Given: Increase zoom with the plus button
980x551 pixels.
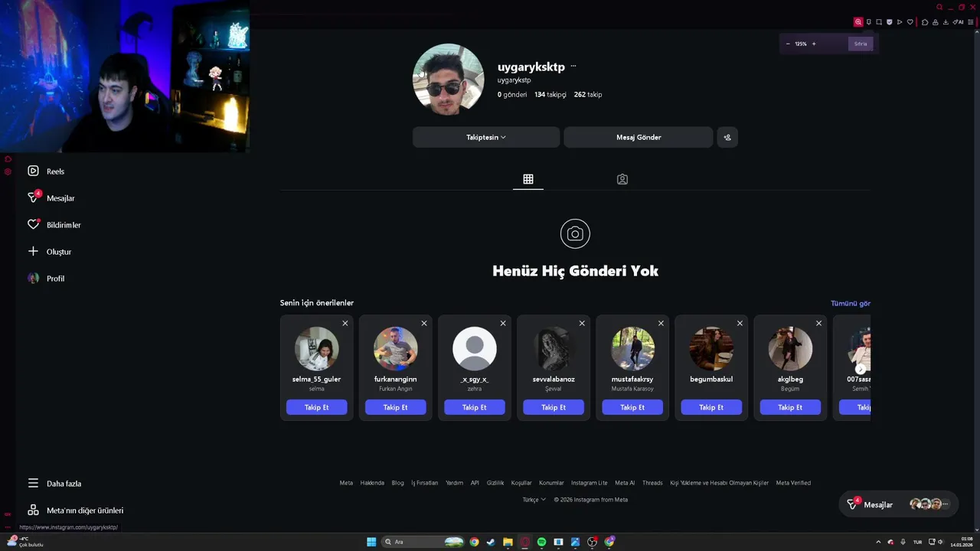Looking at the screenshot, I should tap(814, 44).
